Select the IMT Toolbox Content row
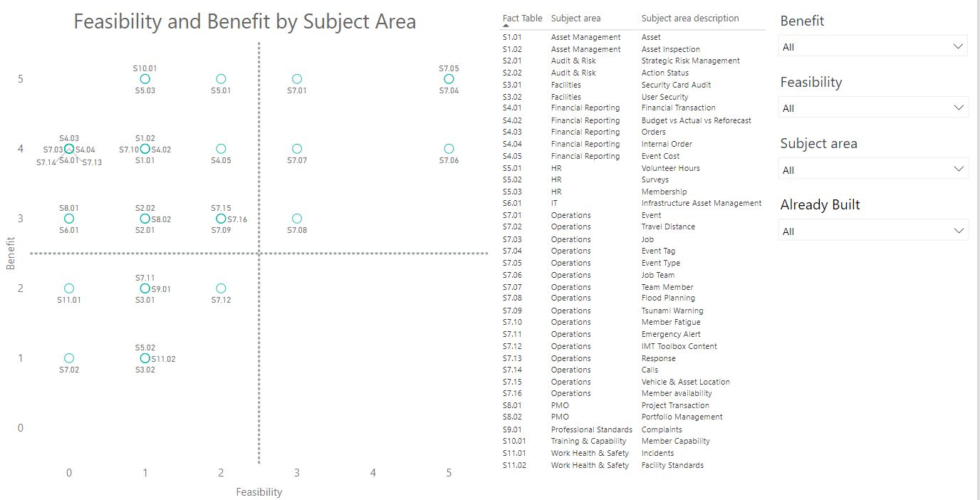The image size is (980, 500). [633, 346]
